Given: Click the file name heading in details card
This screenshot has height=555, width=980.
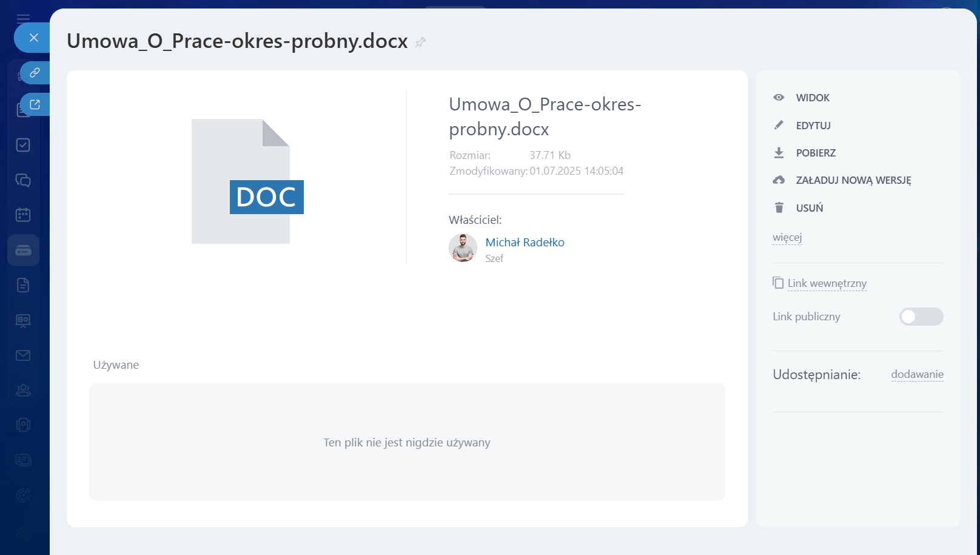Looking at the screenshot, I should (545, 116).
